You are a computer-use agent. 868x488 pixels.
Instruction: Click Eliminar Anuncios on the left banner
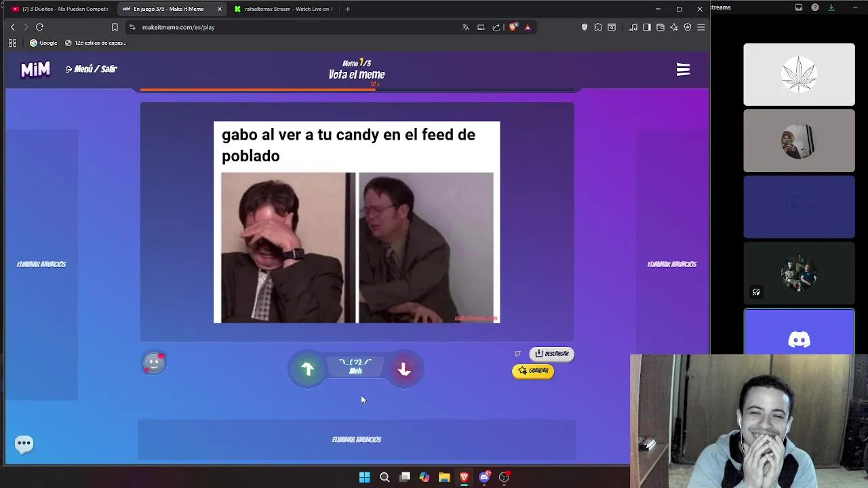(x=41, y=264)
